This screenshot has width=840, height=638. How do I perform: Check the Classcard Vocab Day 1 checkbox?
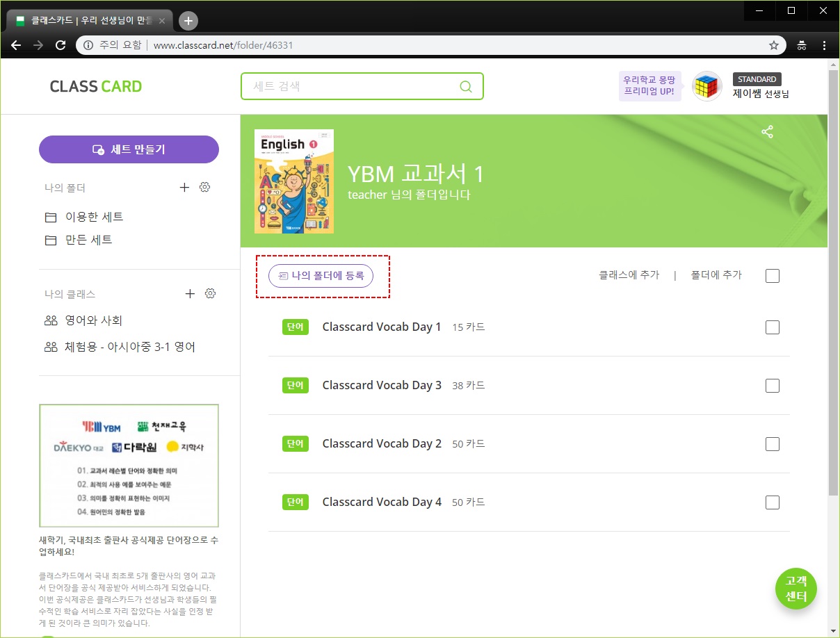773,327
